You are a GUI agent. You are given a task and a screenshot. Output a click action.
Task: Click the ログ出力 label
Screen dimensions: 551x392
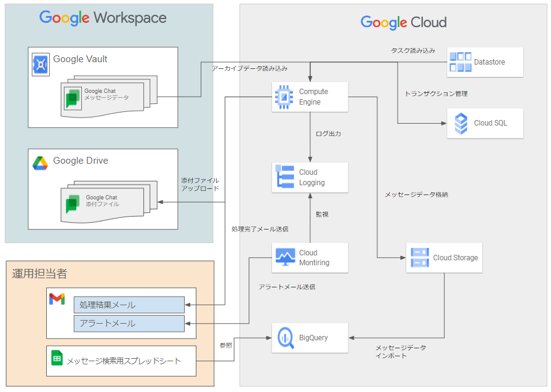click(x=328, y=134)
